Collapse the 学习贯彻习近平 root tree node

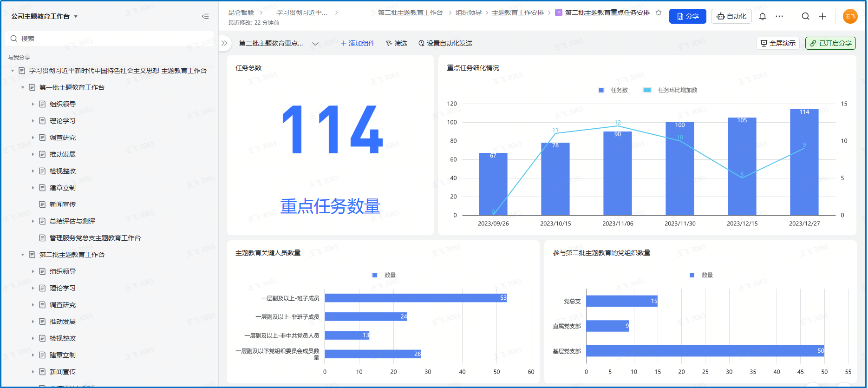[x=13, y=71]
